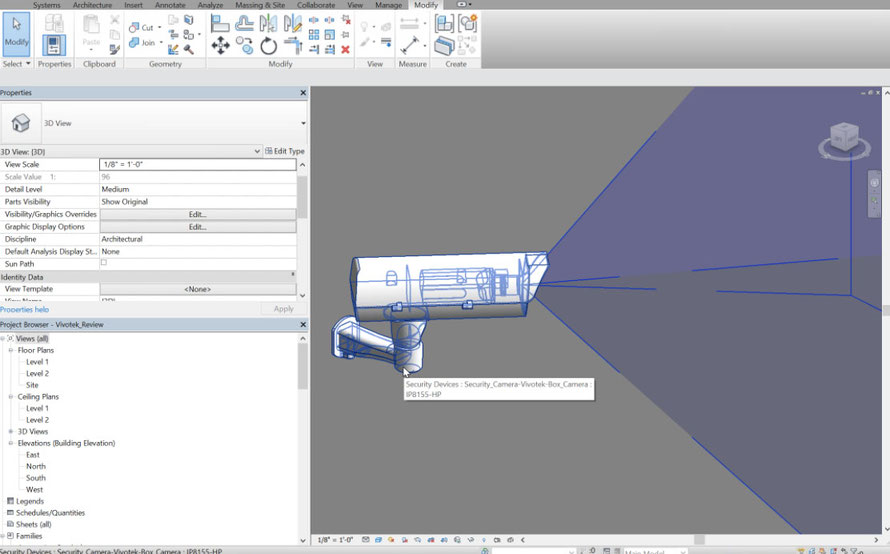Open the 3D View type selector dropdown
Image resolution: width=890 pixels, height=554 pixels.
pyautogui.click(x=303, y=123)
